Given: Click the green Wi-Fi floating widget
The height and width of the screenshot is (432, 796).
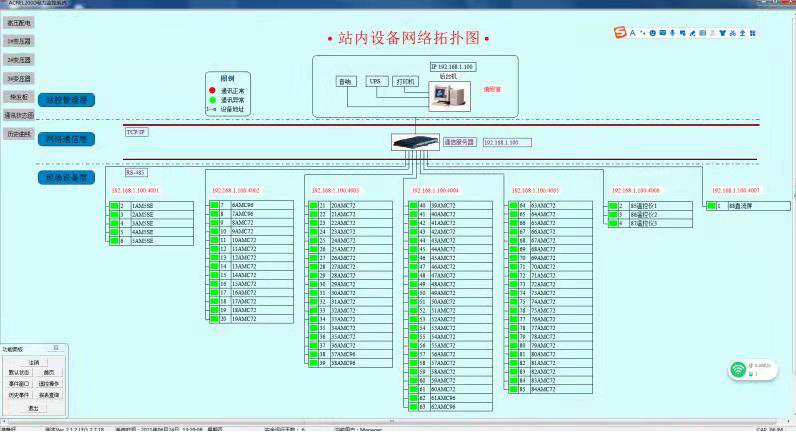Looking at the screenshot, I should 752,370.
